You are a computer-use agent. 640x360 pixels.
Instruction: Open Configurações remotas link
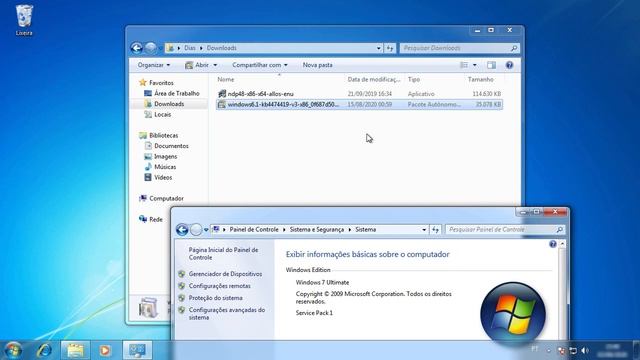coord(220,286)
